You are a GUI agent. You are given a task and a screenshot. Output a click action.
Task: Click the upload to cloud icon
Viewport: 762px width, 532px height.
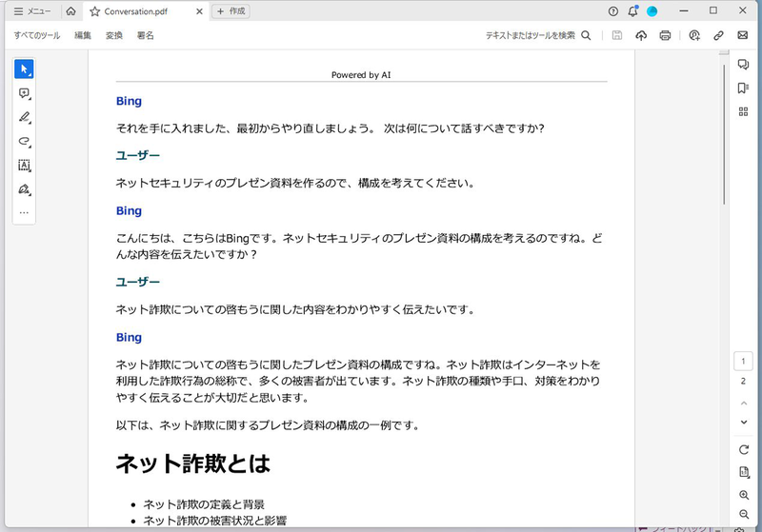point(641,35)
